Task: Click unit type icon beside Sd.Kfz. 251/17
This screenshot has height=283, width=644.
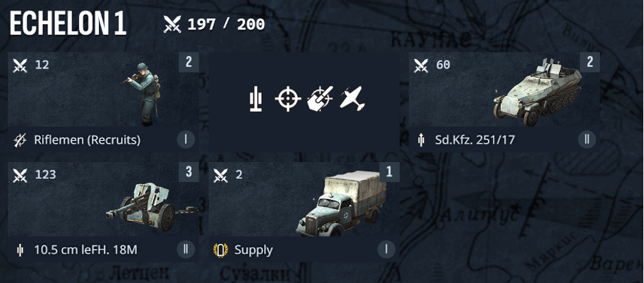Action: click(421, 140)
